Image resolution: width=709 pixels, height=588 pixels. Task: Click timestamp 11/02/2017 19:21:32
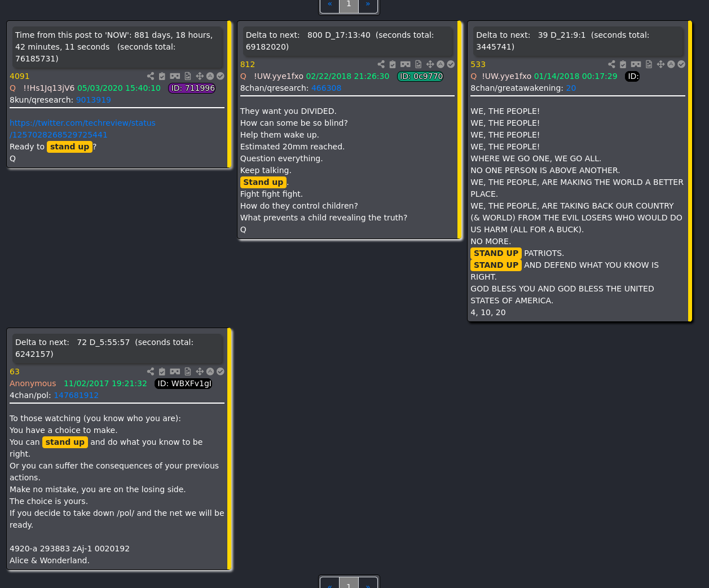click(x=105, y=383)
